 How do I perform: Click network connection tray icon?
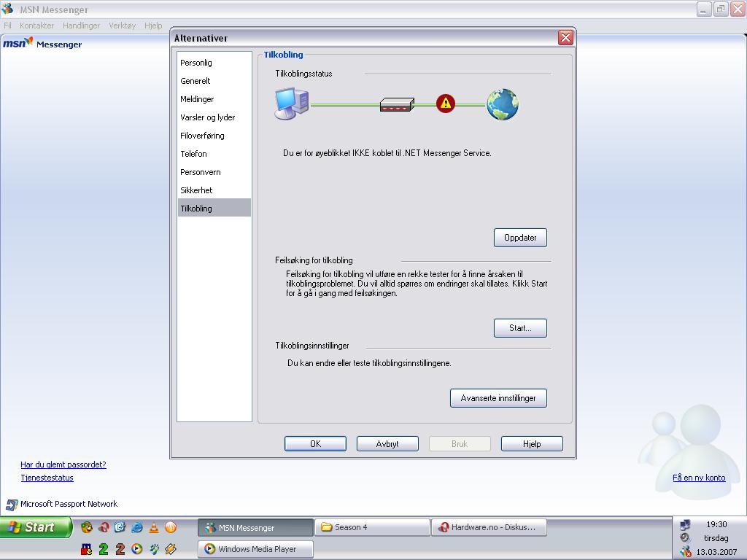click(x=685, y=525)
